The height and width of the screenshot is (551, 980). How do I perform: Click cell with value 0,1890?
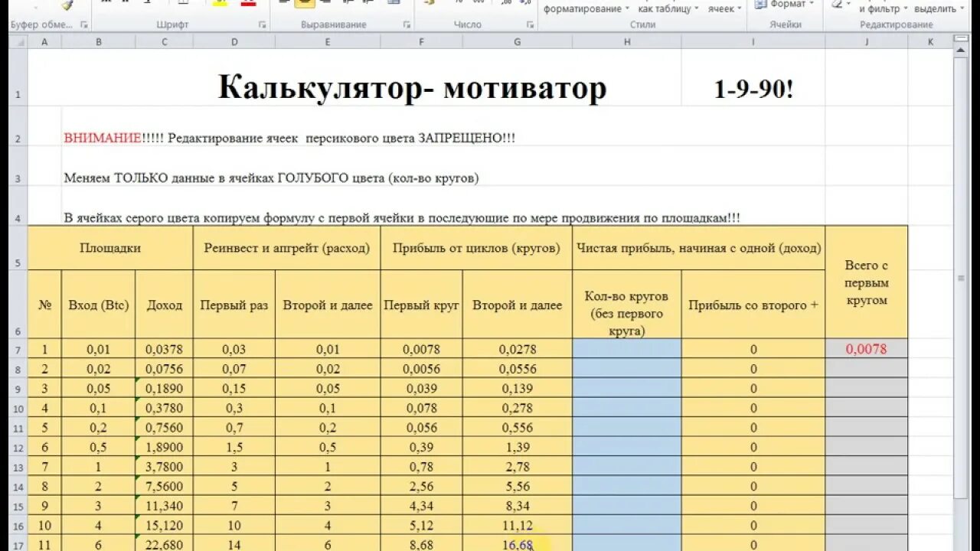click(165, 389)
